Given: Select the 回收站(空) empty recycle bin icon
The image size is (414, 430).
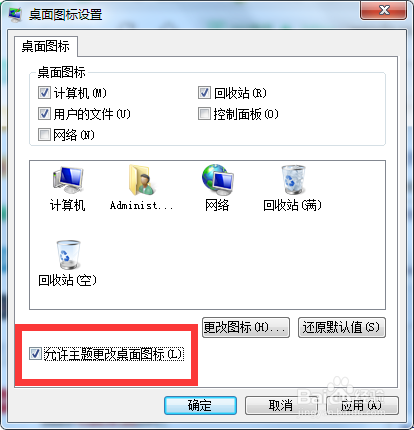Looking at the screenshot, I should (68, 255).
